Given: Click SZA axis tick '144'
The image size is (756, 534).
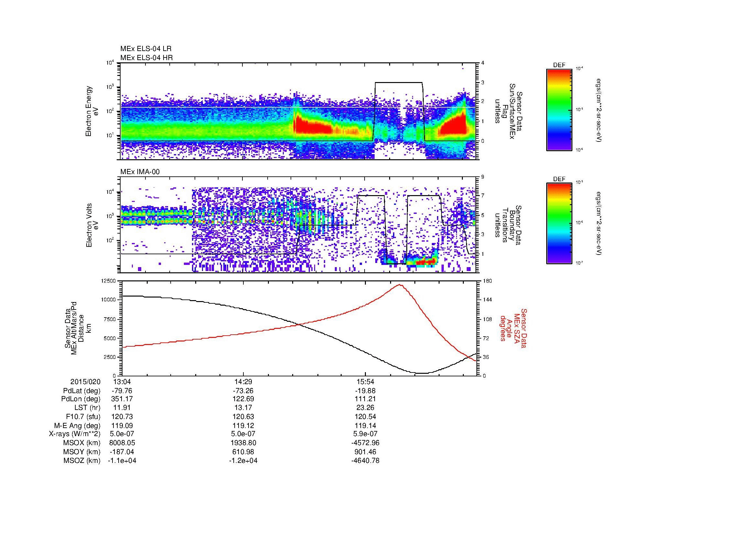Looking at the screenshot, I should [x=488, y=300].
